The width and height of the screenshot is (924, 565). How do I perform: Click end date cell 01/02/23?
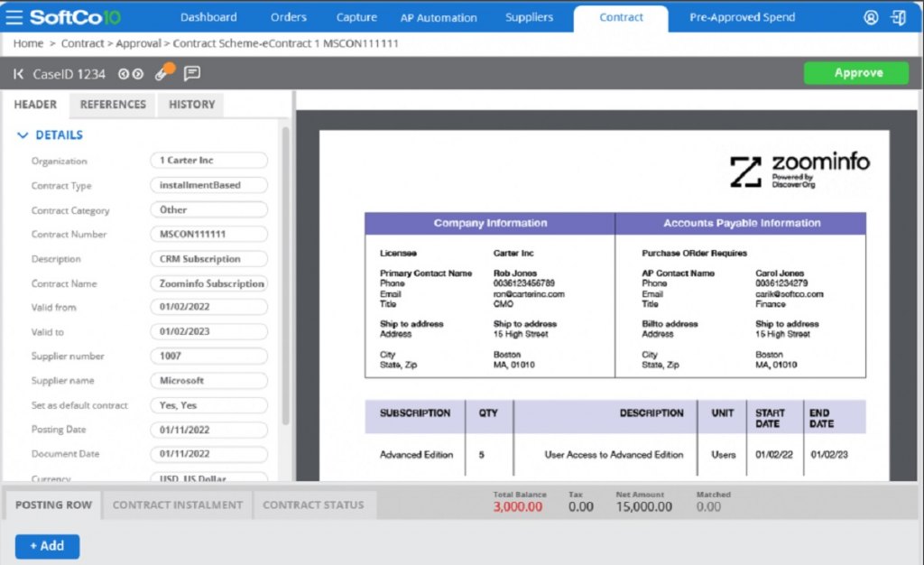[x=829, y=455]
